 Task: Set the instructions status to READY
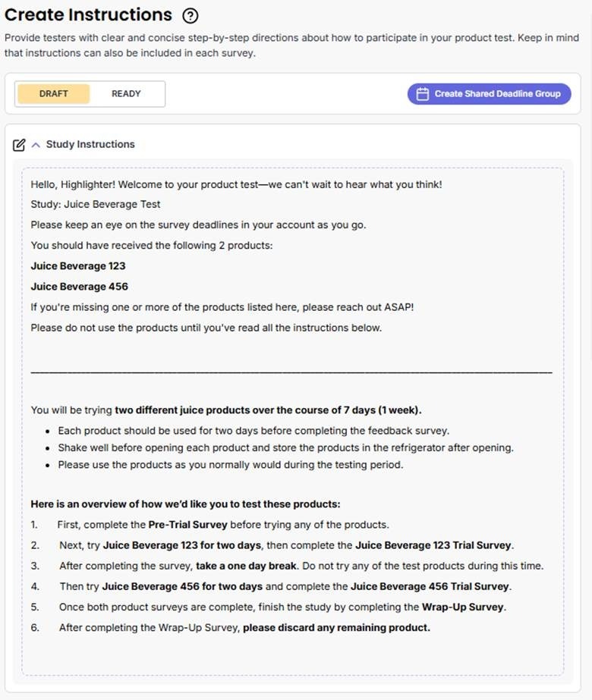pyautogui.click(x=126, y=94)
